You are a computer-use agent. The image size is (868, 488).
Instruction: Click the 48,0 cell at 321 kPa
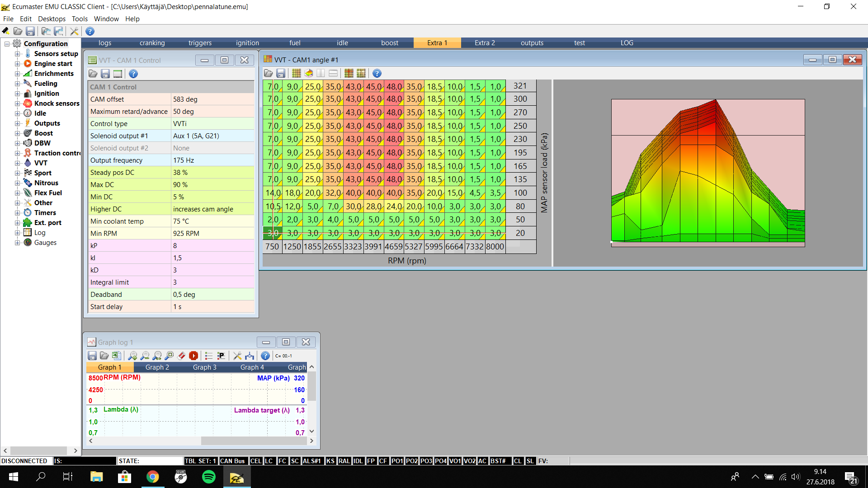tap(394, 86)
